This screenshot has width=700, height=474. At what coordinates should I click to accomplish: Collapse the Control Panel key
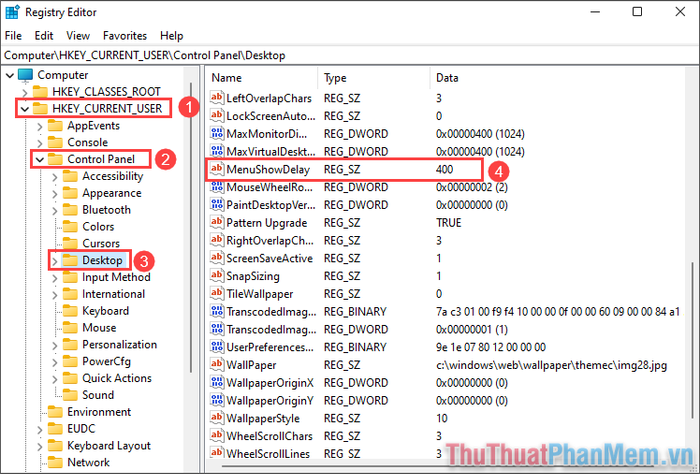(x=40, y=160)
